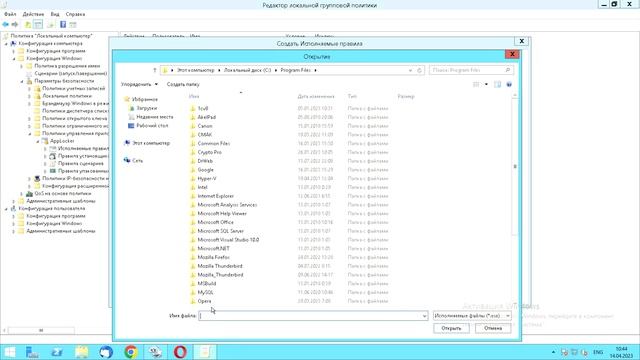
Task: Click the horizontal scrollbar of the policy tree
Action: [x=41, y=330]
